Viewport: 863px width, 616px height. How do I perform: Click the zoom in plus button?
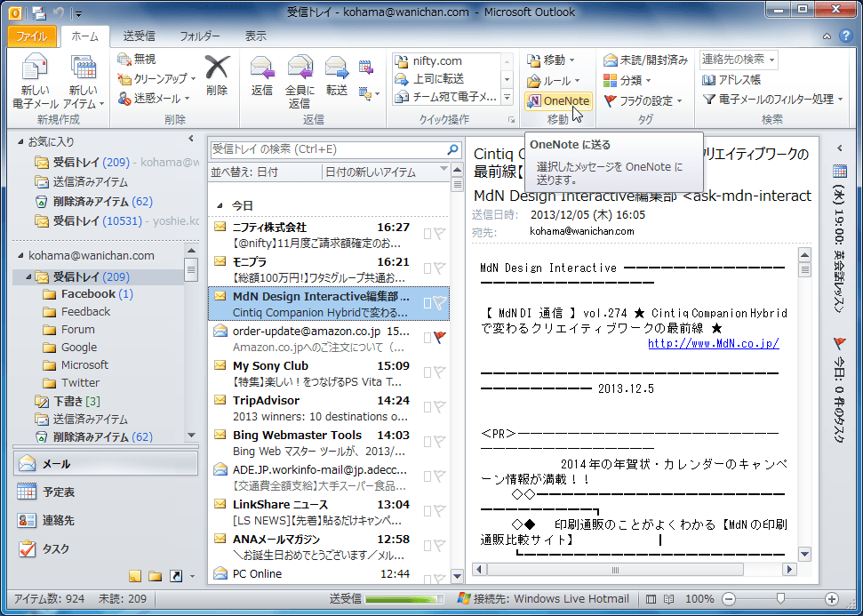[832, 599]
